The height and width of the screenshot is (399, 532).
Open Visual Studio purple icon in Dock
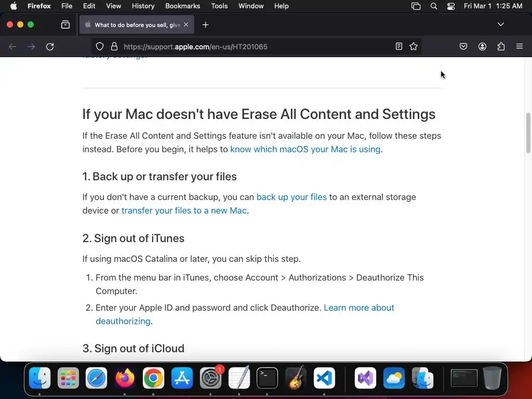[365, 378]
